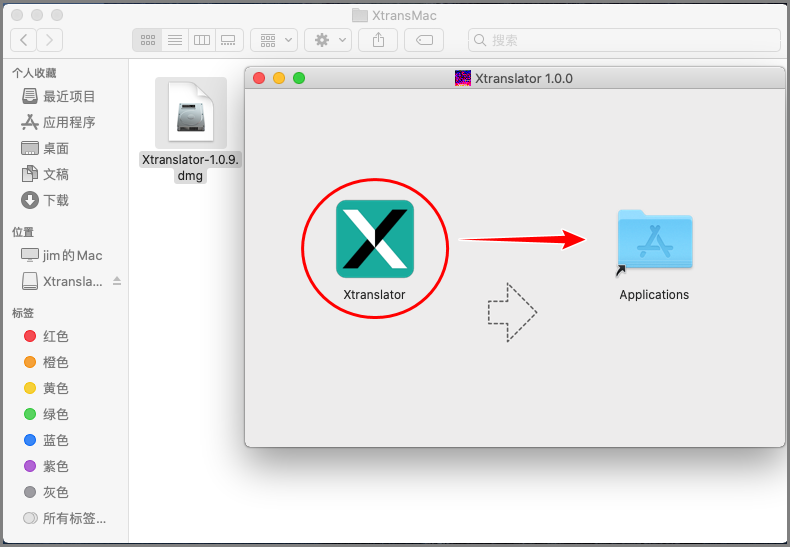The width and height of the screenshot is (790, 547).
Task: Go back with the Finder back arrow
Action: click(x=23, y=40)
